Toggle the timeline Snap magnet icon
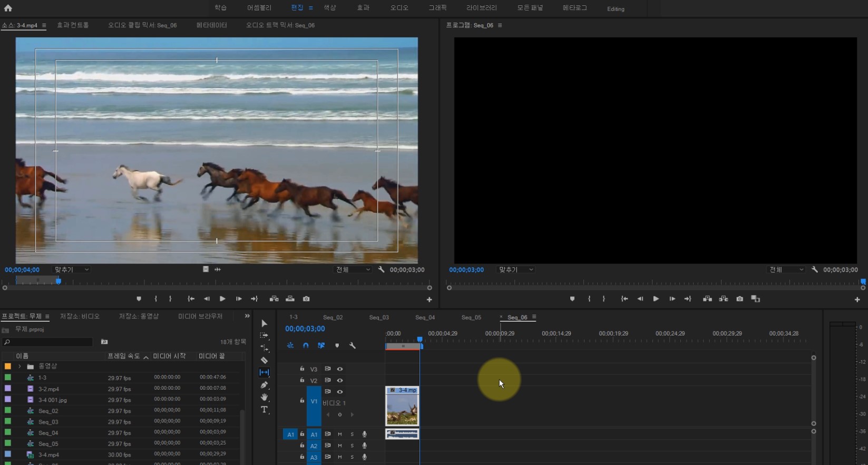 pyautogui.click(x=306, y=345)
